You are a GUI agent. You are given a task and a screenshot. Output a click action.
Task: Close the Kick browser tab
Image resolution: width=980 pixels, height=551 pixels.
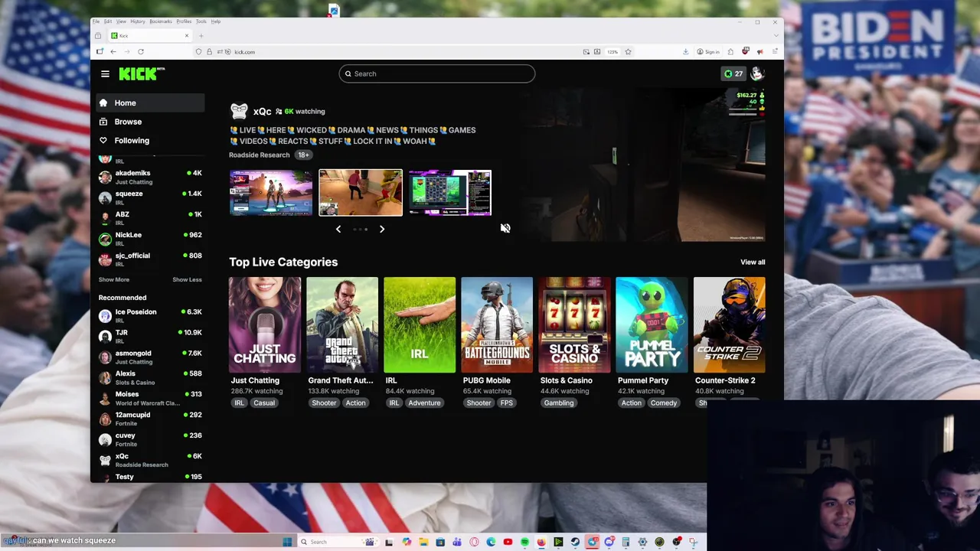coord(186,36)
